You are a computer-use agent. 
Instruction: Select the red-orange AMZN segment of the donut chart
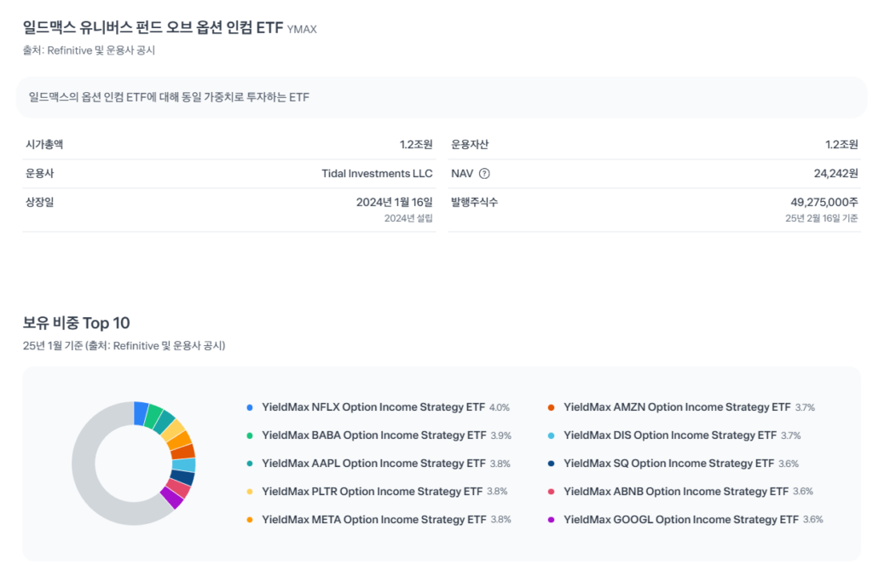tap(183, 451)
